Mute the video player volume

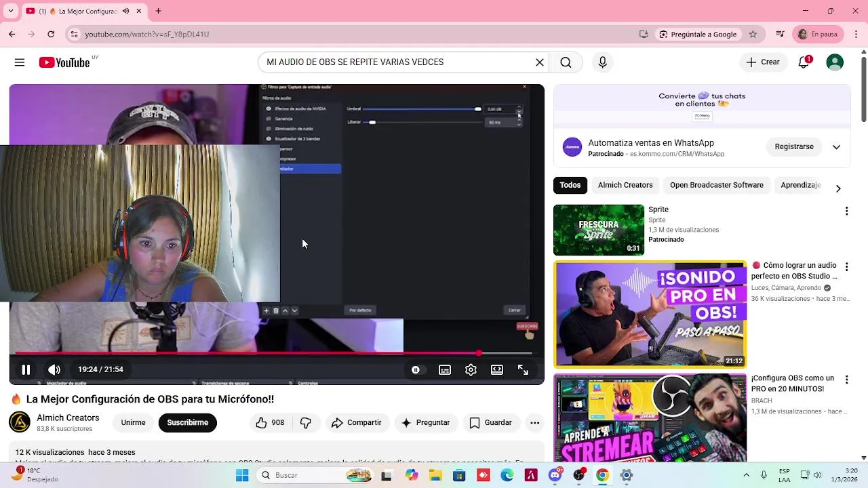click(x=54, y=369)
